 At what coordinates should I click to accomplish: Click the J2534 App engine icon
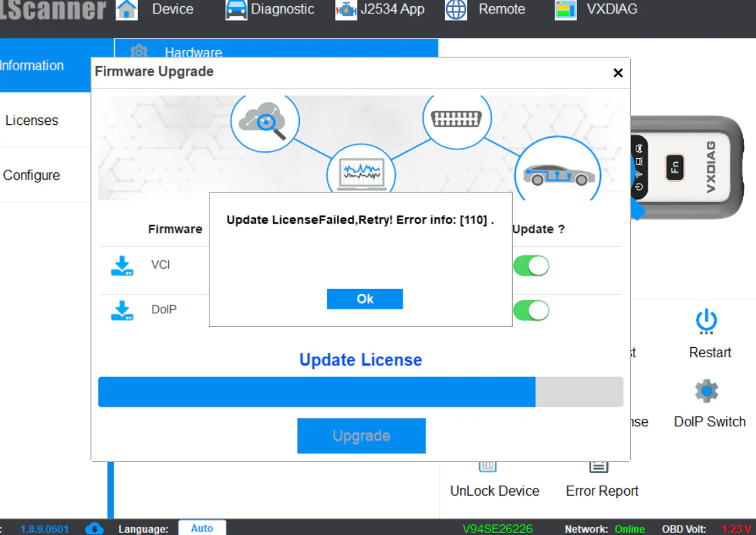coord(346,9)
